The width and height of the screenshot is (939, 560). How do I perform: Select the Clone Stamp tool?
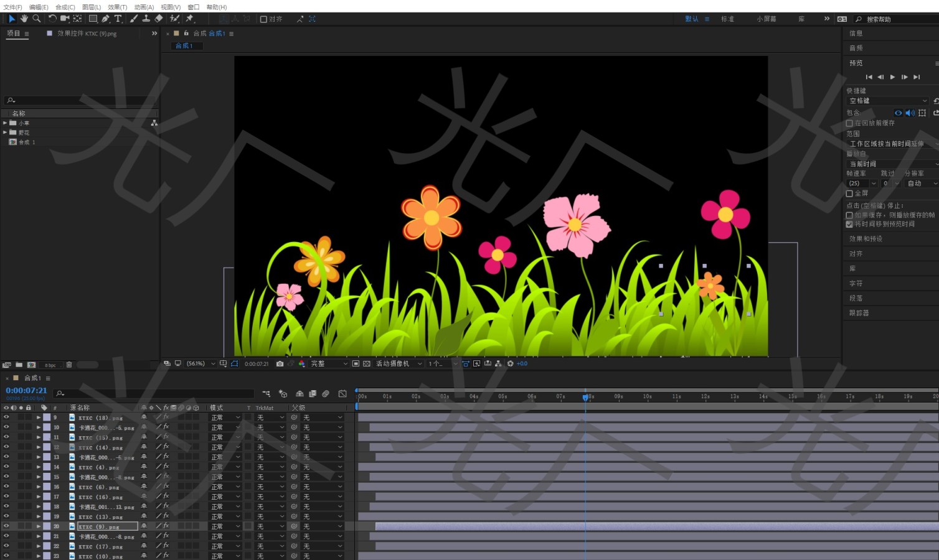click(x=146, y=19)
